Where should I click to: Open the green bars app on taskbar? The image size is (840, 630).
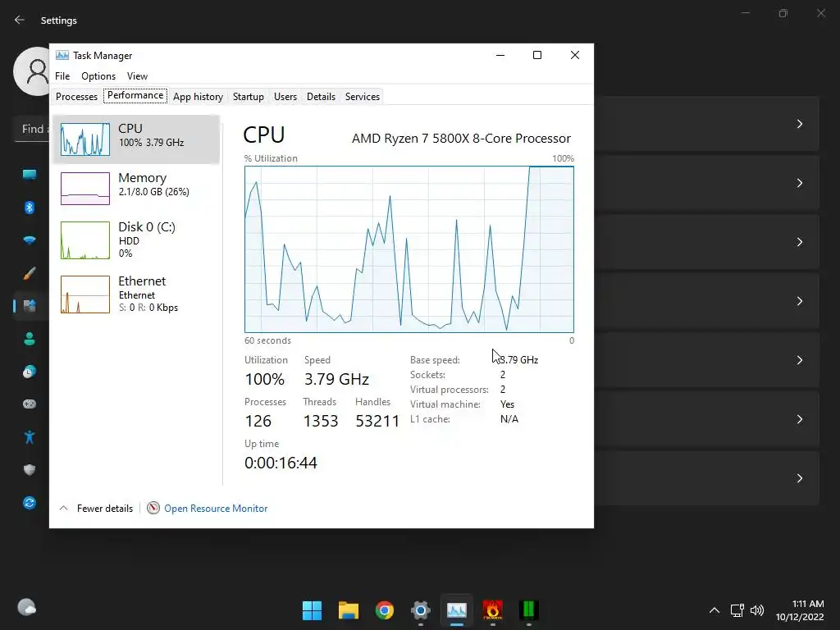coord(529,610)
